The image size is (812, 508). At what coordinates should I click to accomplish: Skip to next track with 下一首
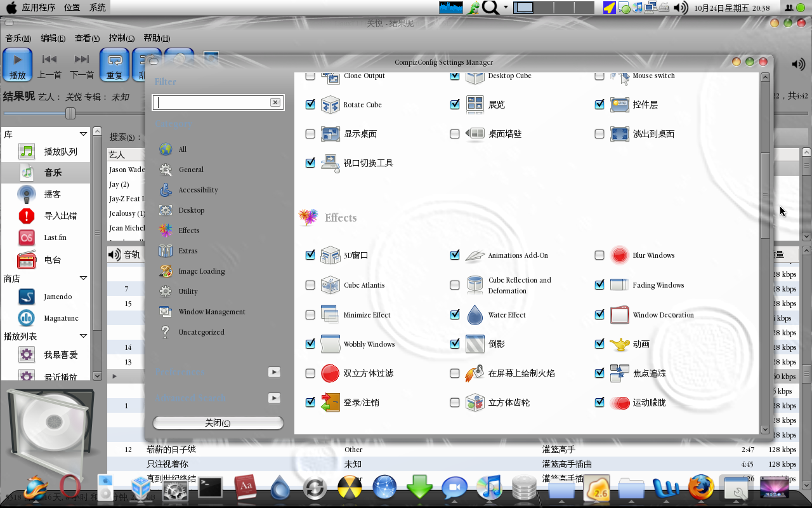point(82,65)
